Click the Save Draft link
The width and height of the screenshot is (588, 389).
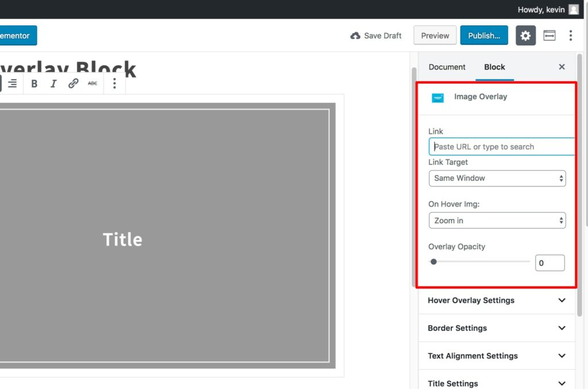click(x=376, y=36)
